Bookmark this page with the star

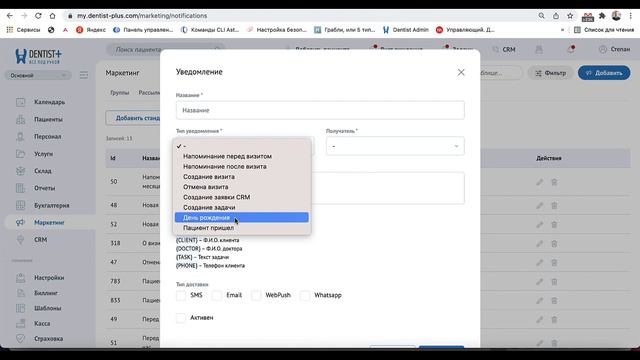pos(570,16)
